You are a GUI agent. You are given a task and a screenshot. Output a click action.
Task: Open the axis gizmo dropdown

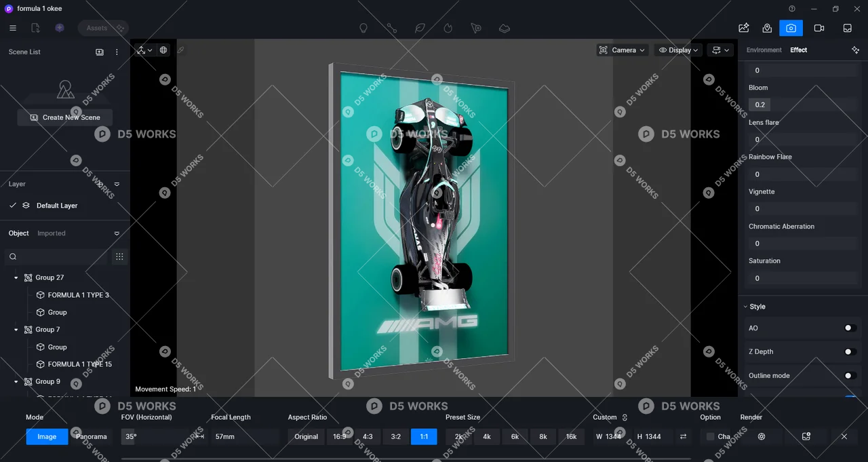tap(144, 50)
